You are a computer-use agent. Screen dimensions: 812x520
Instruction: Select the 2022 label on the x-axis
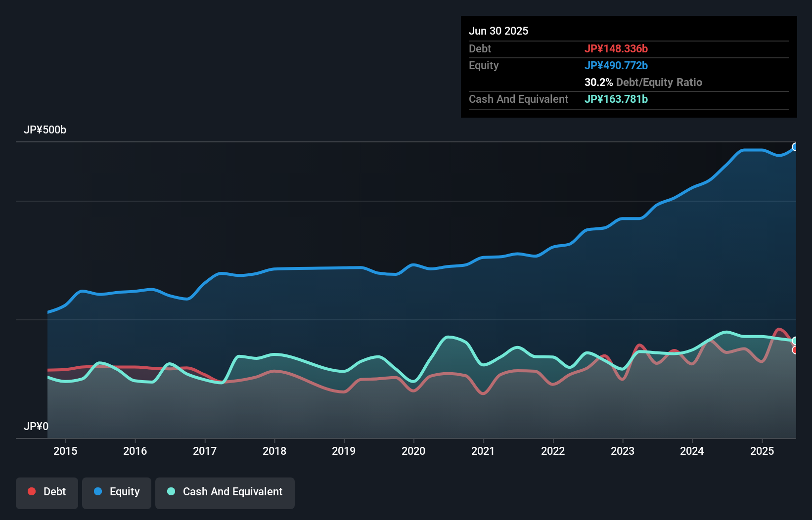coord(552,451)
